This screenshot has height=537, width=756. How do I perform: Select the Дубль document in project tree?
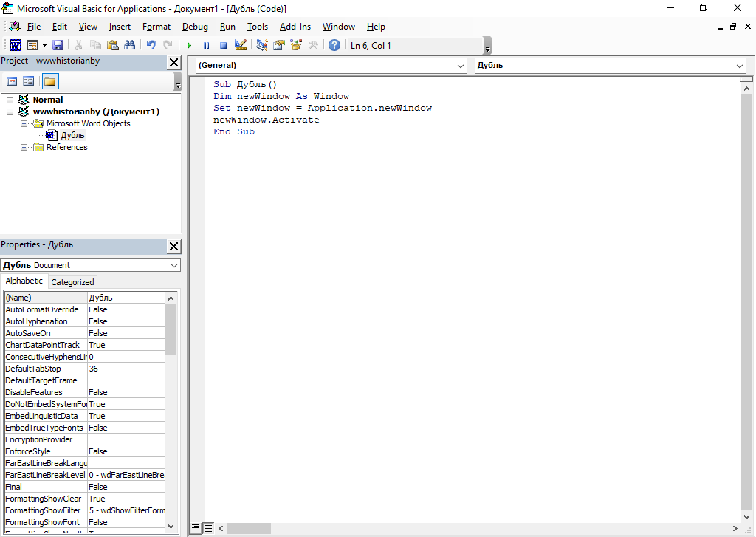click(x=72, y=135)
